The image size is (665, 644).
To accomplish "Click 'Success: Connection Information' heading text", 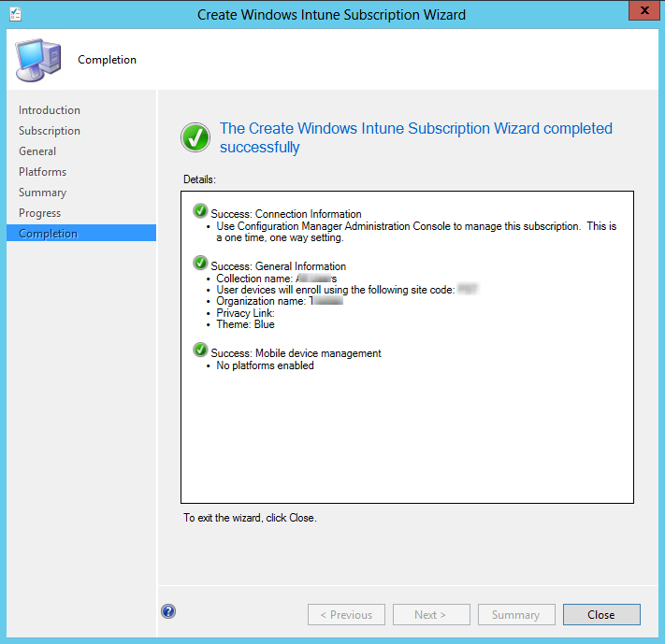I will [x=286, y=214].
